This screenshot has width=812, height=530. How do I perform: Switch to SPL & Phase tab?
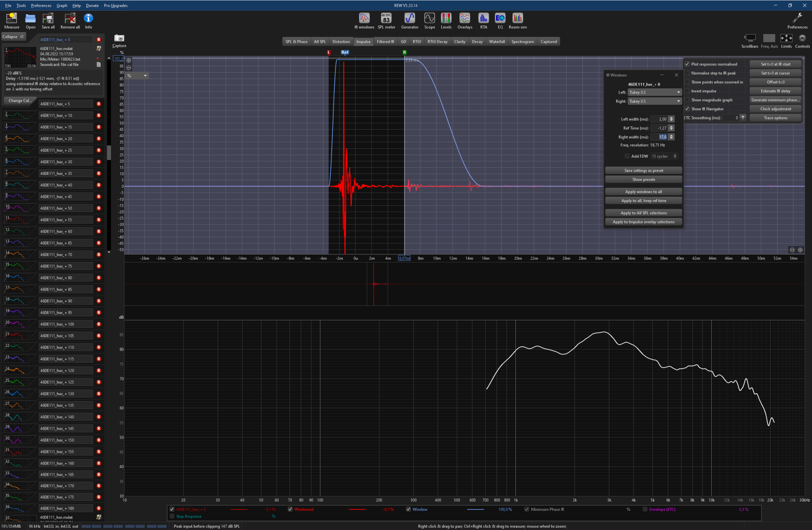297,42
